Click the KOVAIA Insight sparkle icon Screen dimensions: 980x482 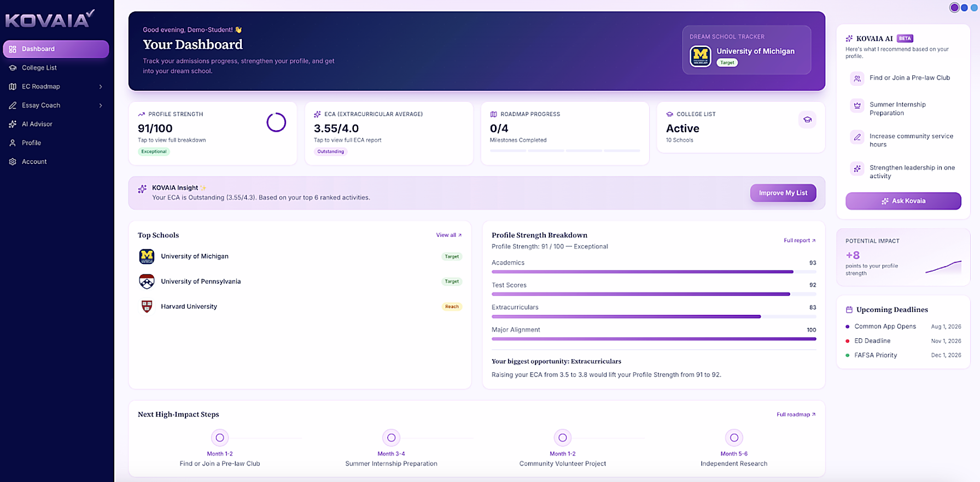point(142,189)
